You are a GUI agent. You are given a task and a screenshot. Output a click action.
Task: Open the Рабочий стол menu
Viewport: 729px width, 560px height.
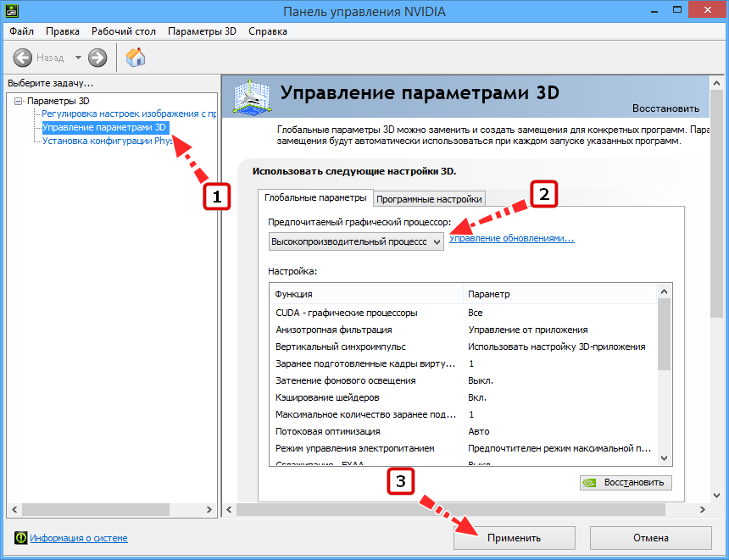pos(123,31)
